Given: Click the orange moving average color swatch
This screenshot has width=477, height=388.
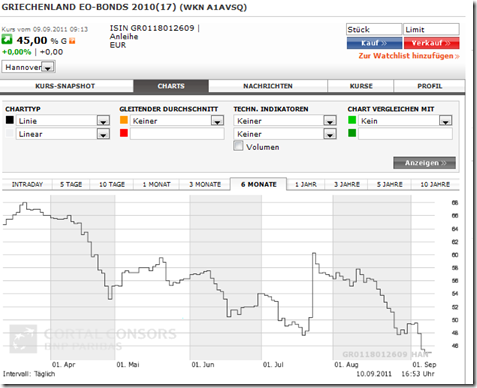Looking at the screenshot, I should coord(124,120).
